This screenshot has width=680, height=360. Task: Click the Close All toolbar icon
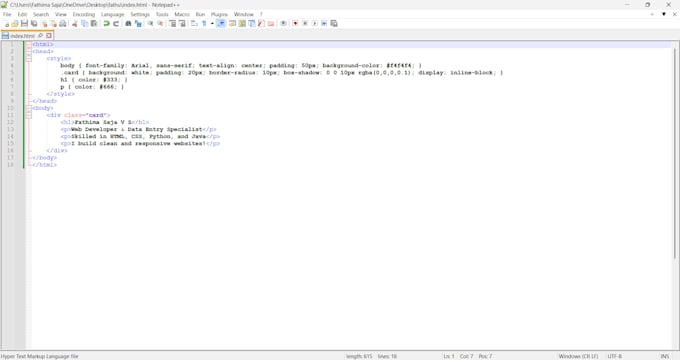(53, 23)
